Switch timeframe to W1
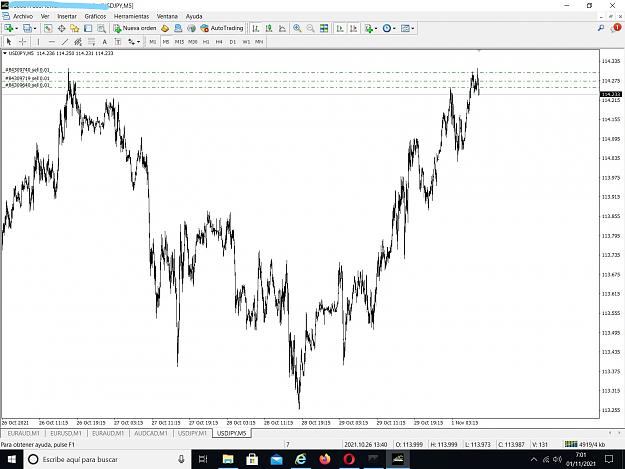The height and width of the screenshot is (469, 625). point(246,41)
